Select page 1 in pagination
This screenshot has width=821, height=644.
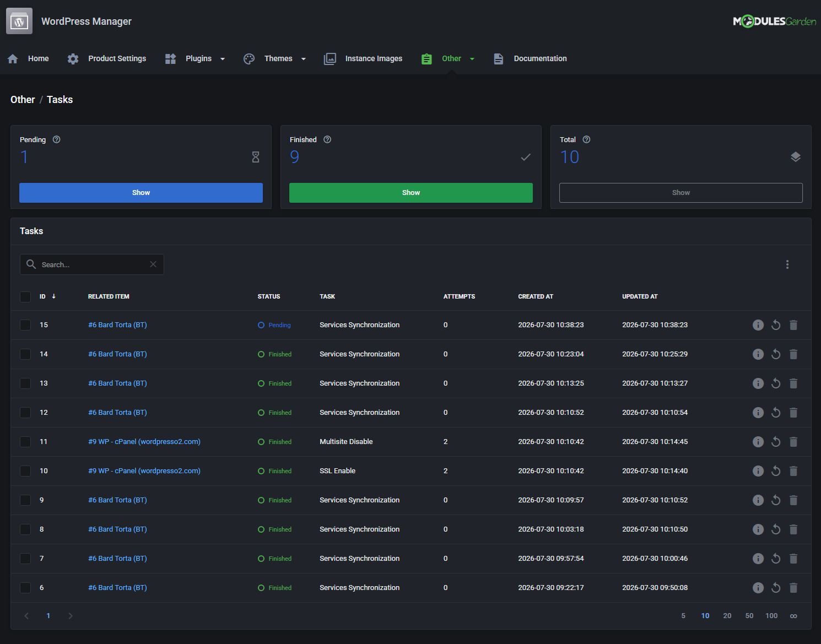[x=48, y=616]
